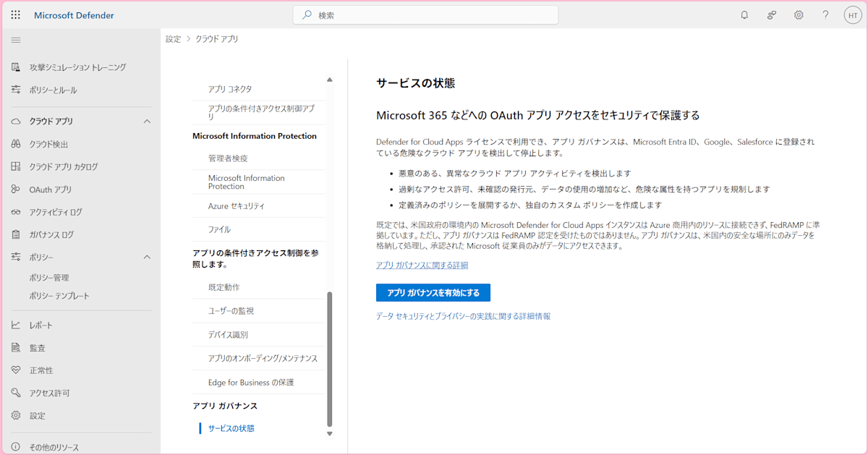Image resolution: width=868 pixels, height=455 pixels.
Task: Select Azure セキュリティ setting
Action: pyautogui.click(x=237, y=206)
